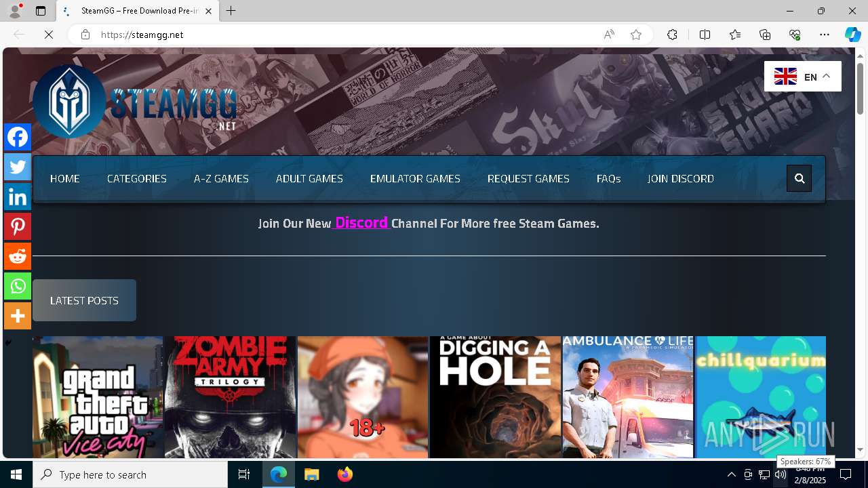Image resolution: width=868 pixels, height=488 pixels.
Task: Open A Game About Digging A Hole post
Action: (495, 397)
